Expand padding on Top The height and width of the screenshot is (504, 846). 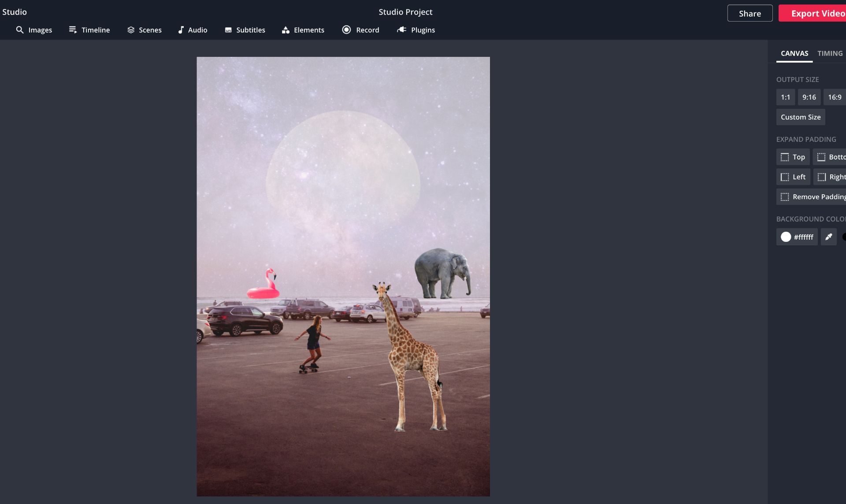point(793,157)
